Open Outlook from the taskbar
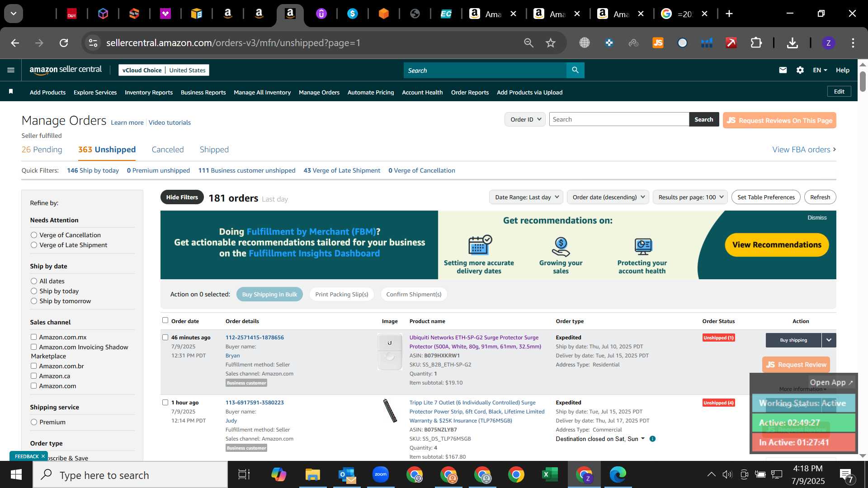The height and width of the screenshot is (488, 868). coord(347,474)
